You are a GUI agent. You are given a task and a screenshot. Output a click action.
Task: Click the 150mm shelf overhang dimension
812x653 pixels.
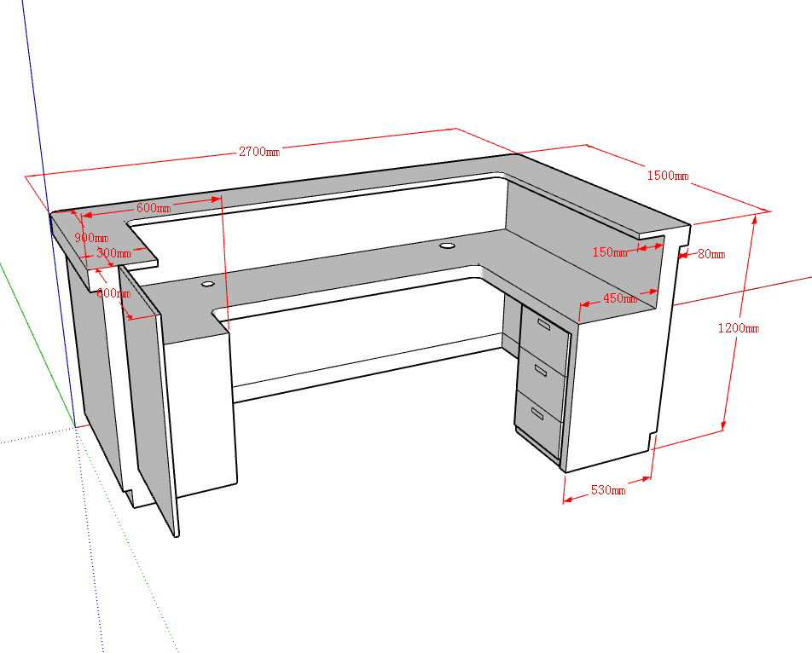[x=610, y=252]
